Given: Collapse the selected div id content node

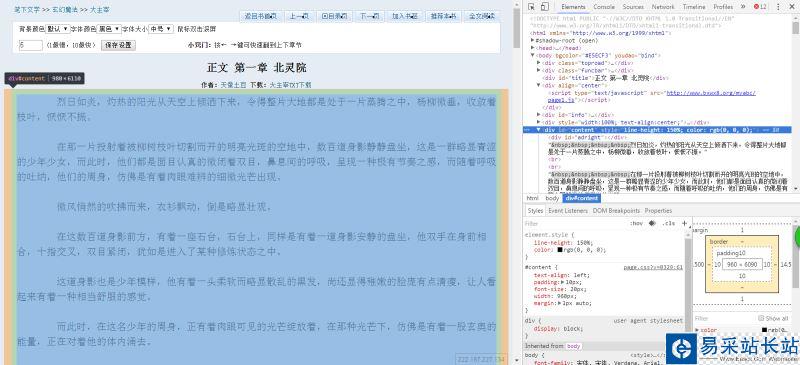Looking at the screenshot, I should point(539,130).
